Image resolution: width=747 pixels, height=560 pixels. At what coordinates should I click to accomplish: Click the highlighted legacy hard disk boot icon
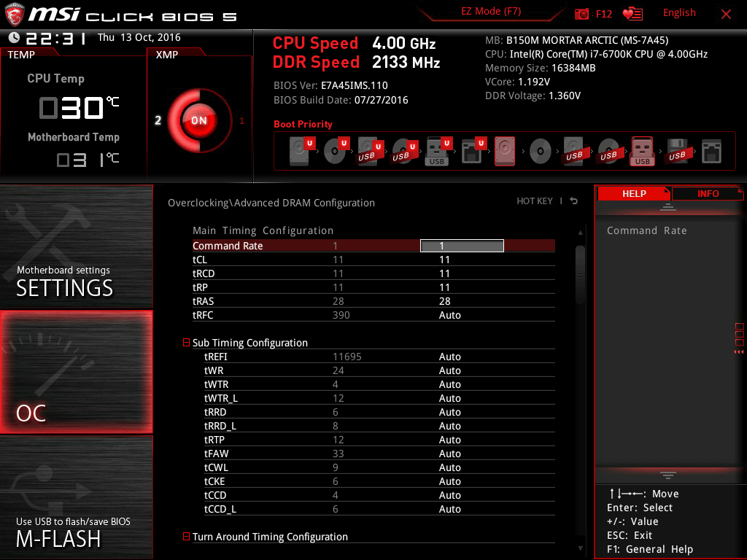point(505,151)
